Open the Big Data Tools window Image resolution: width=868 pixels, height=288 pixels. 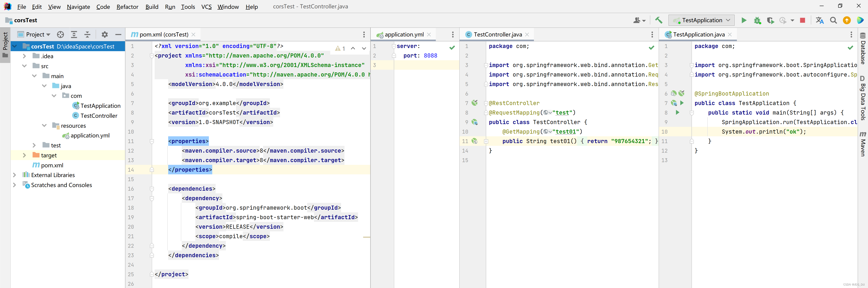(863, 98)
